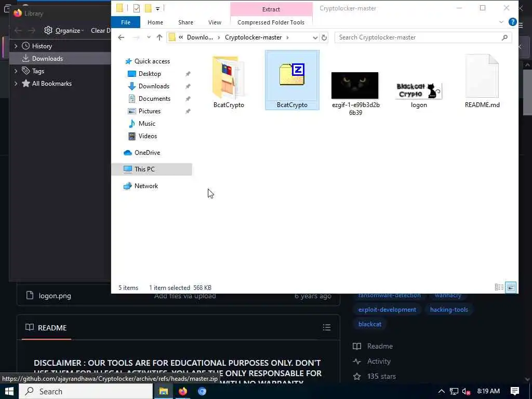Screen dimensions: 532x399
Task: Select Quick access in navigation pane
Action: click(152, 61)
